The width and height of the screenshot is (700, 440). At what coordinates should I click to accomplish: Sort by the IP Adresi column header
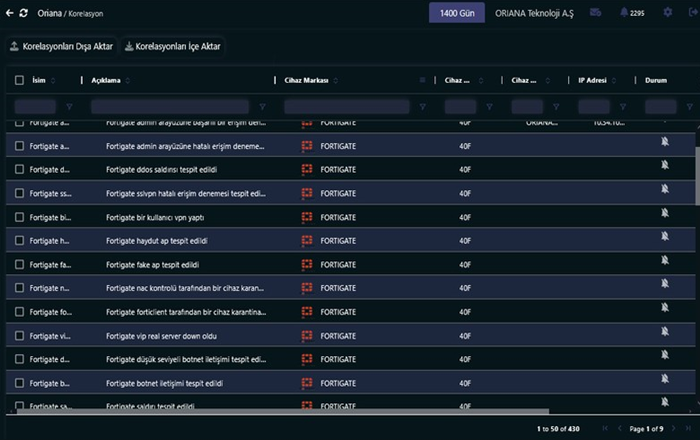[592, 80]
